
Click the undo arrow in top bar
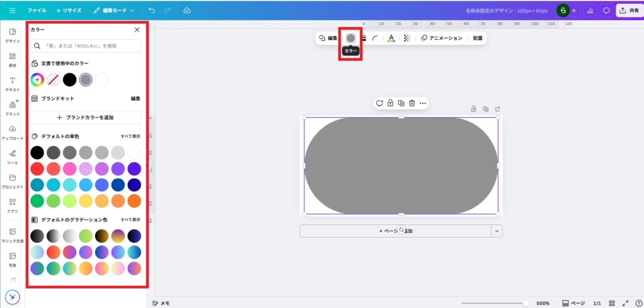(x=152, y=11)
